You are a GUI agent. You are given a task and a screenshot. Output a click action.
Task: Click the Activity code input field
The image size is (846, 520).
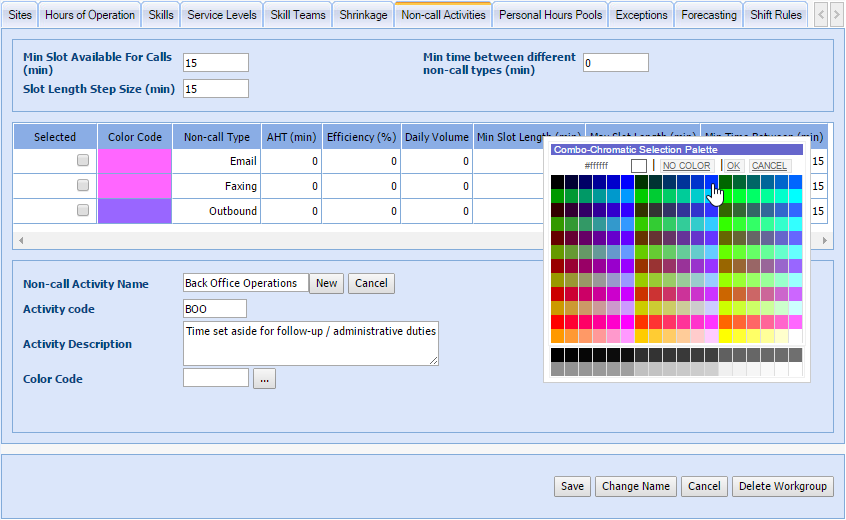[215, 309]
